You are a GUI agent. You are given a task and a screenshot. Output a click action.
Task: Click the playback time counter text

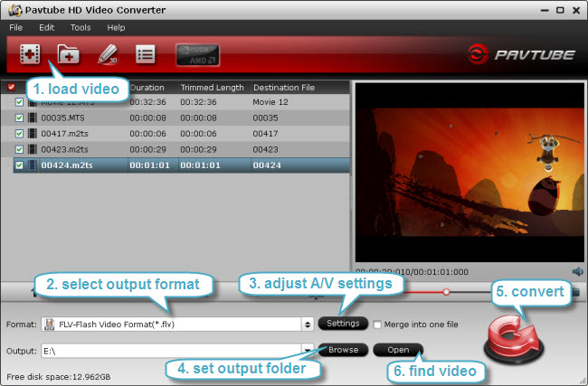coord(412,272)
